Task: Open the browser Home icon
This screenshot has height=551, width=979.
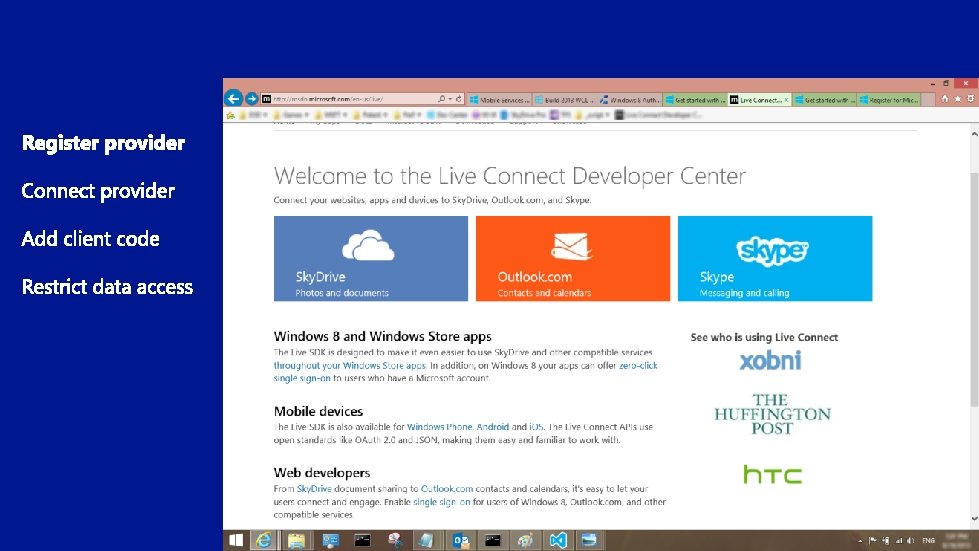Action: click(x=945, y=99)
